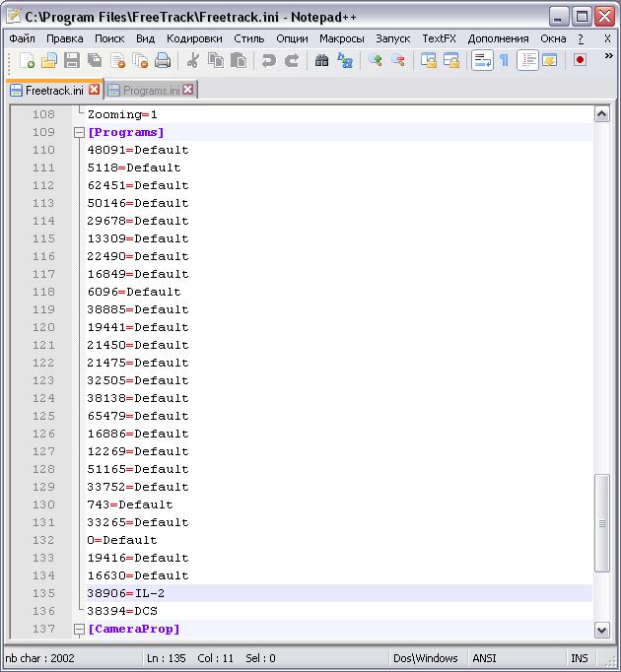Viewport: 621px width, 672px height.
Task: Click the vertical scrollbar thumb
Action: (602, 523)
